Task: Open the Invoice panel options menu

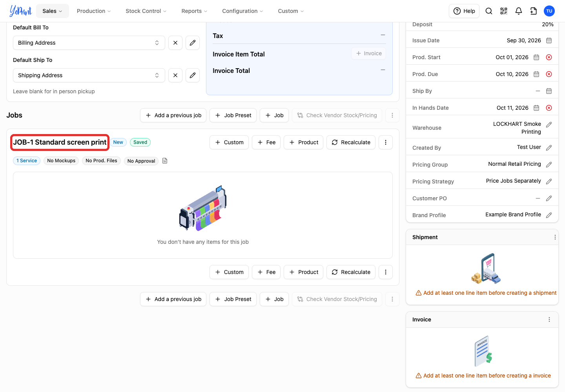Action: (549, 319)
